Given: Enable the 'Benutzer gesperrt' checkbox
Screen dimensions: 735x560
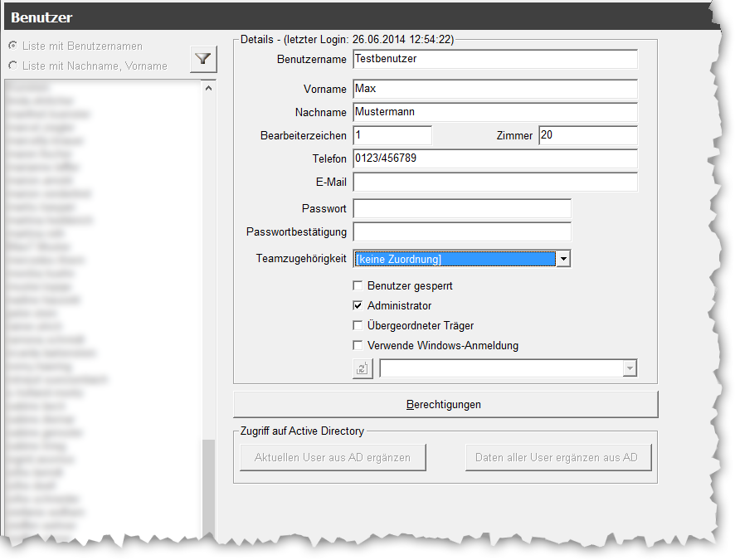Looking at the screenshot, I should coord(358,286).
